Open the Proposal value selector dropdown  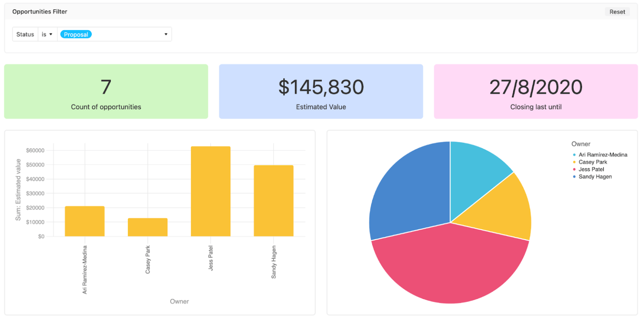(166, 34)
